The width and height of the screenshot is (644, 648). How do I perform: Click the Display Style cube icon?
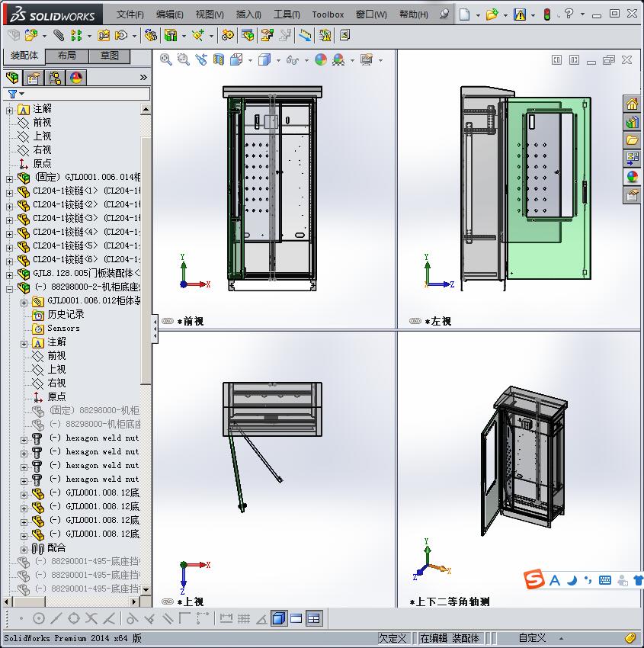tap(264, 60)
